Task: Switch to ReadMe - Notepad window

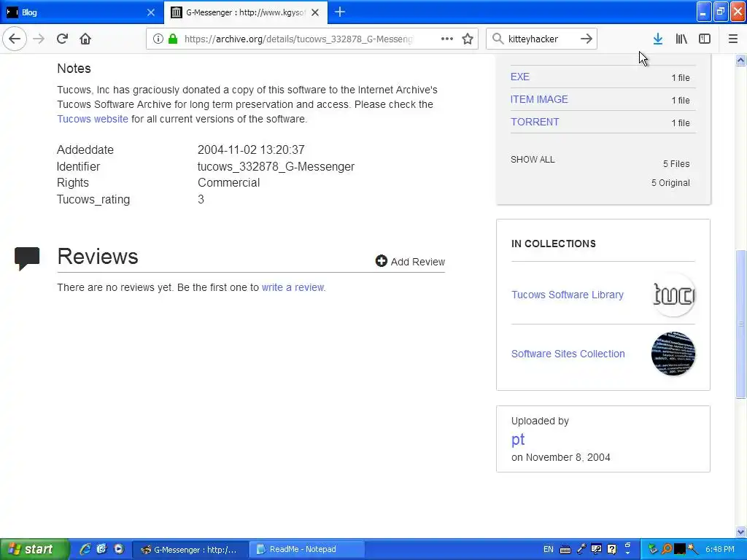Action: point(307,550)
